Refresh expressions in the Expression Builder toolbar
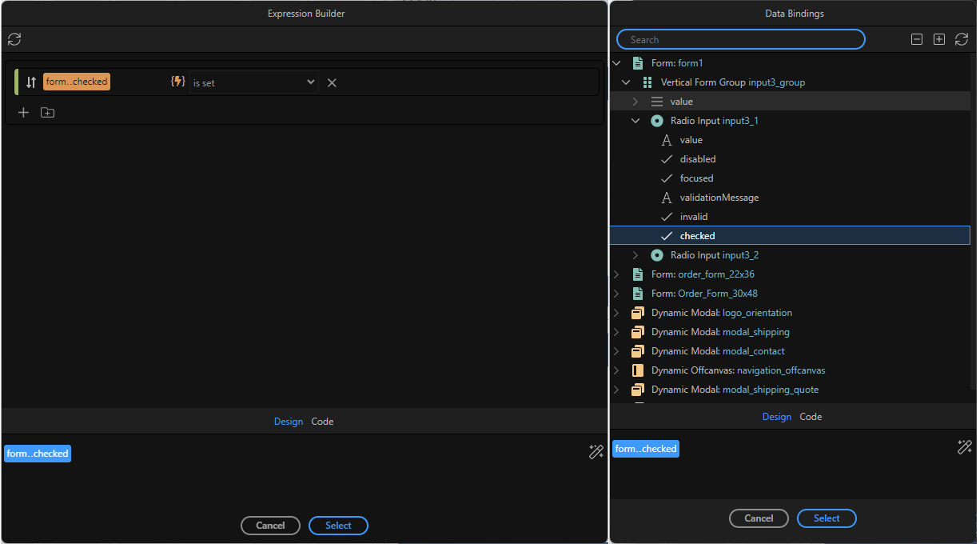Screen dimensions: 980x544 click(x=14, y=38)
